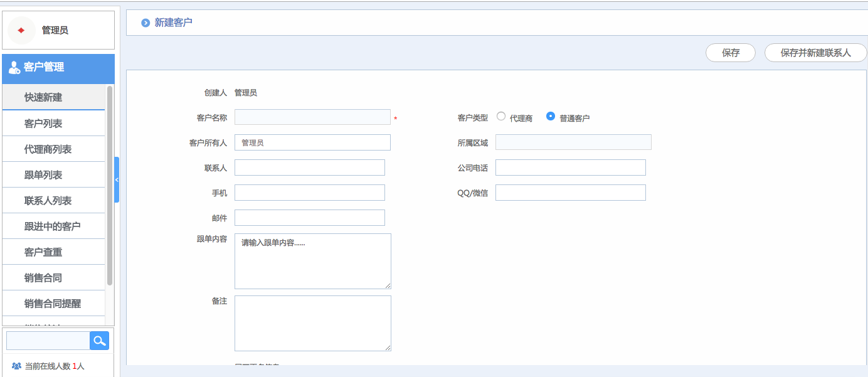Screen dimensions: 868x377
Task: Select the 代理商 radio button
Action: click(x=501, y=116)
